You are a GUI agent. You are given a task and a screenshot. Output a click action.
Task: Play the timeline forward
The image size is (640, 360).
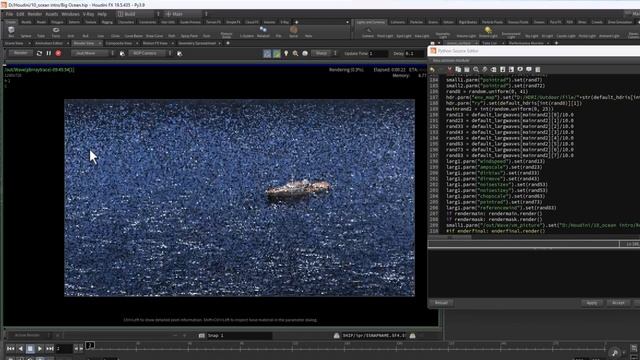pyautogui.click(x=40, y=349)
